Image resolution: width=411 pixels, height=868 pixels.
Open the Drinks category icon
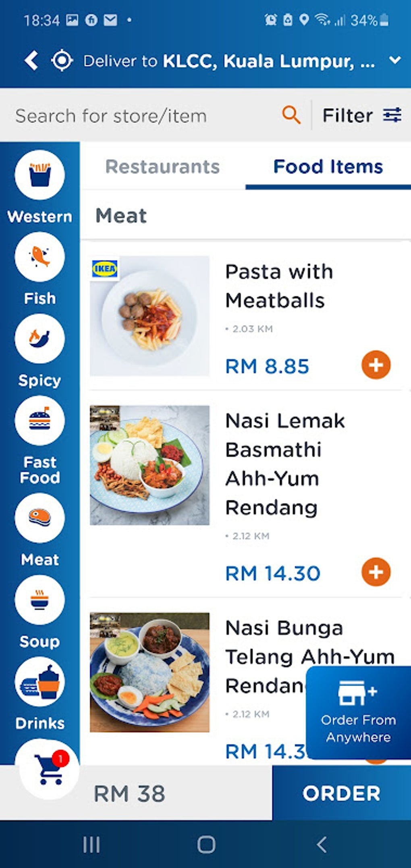point(39,682)
